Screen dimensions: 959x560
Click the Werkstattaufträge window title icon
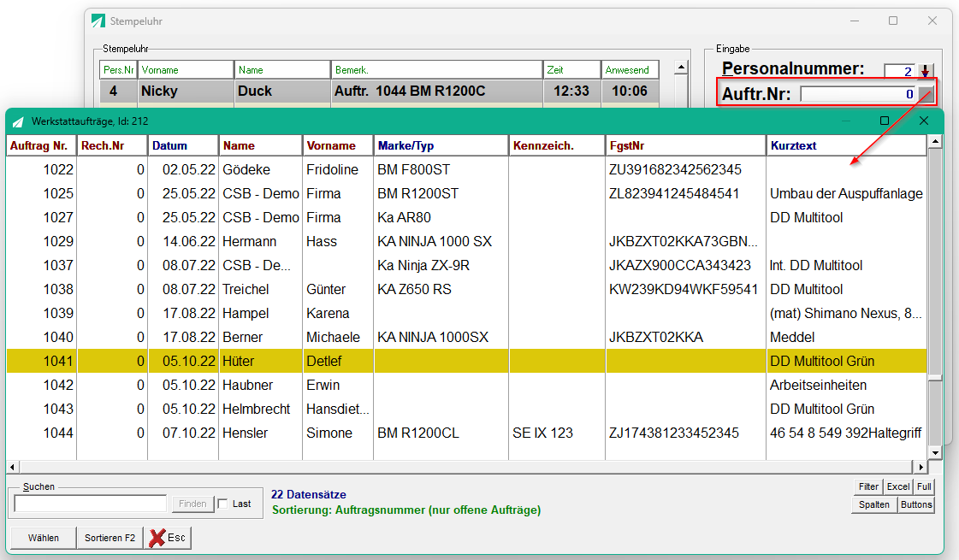pyautogui.click(x=18, y=121)
